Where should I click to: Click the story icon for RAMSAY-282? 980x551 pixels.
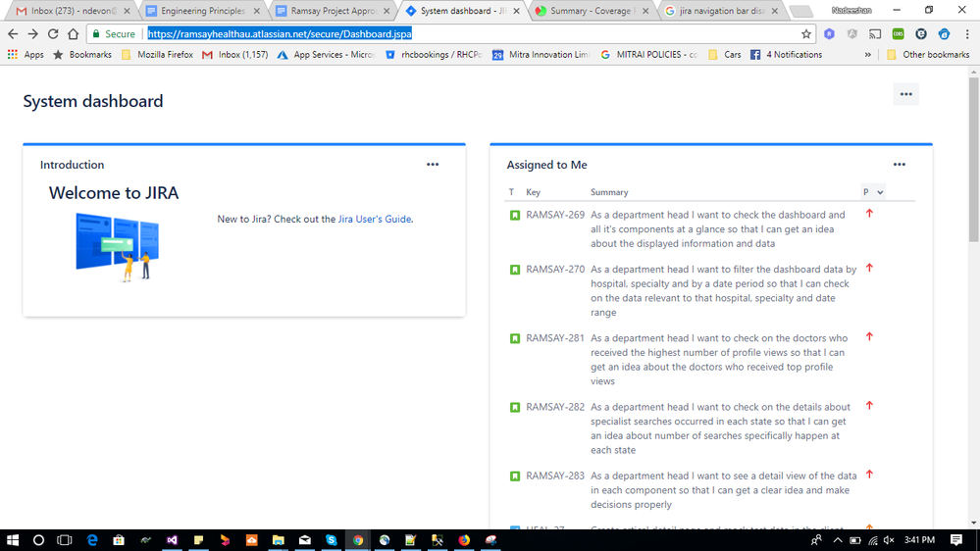(x=514, y=407)
